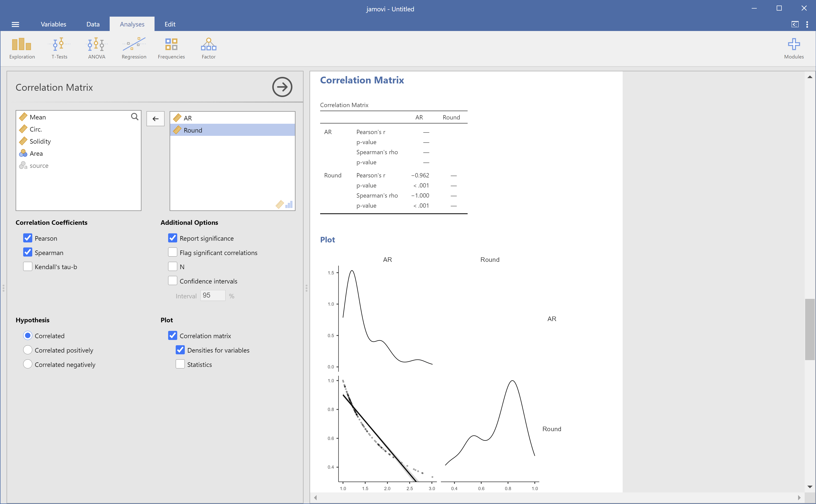This screenshot has width=816, height=504.
Task: Close the jamovi window
Action: point(804,8)
